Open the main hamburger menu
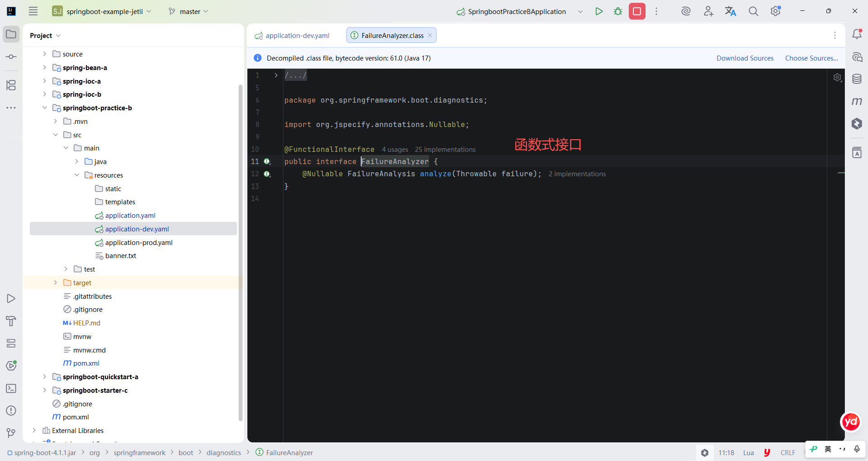 [x=33, y=11]
